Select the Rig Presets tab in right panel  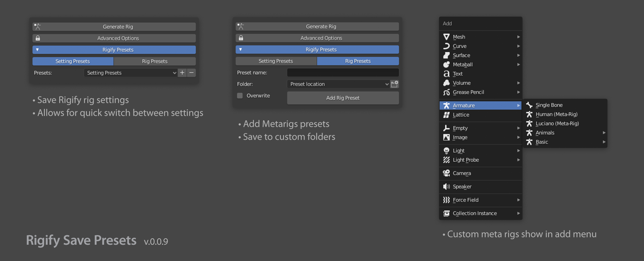(358, 61)
